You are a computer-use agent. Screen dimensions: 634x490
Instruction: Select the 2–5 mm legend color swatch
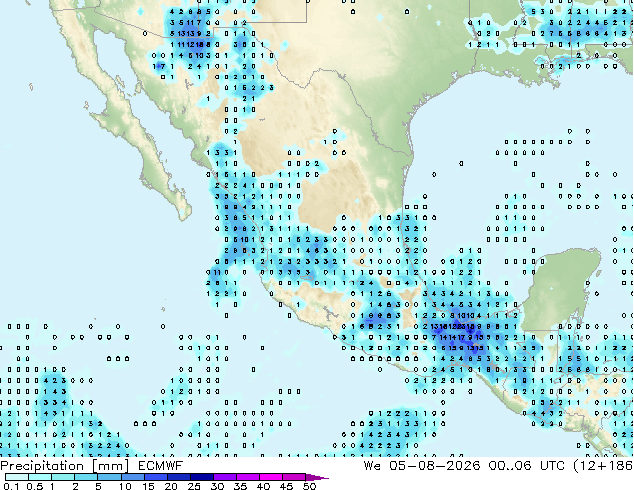[x=86, y=477]
